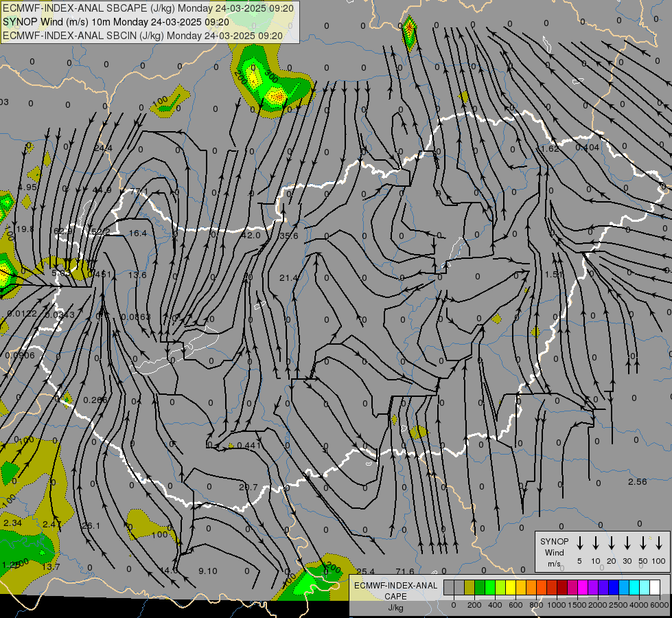
Task: Click the 1000 tick label in CAPE legend
Action: click(557, 605)
